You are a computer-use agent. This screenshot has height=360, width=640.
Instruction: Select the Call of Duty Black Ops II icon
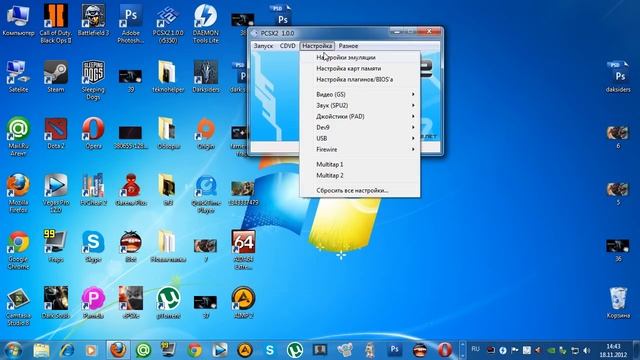click(x=56, y=24)
